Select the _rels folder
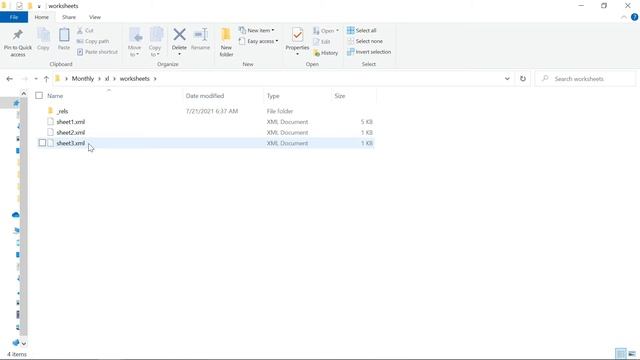 coord(62,111)
